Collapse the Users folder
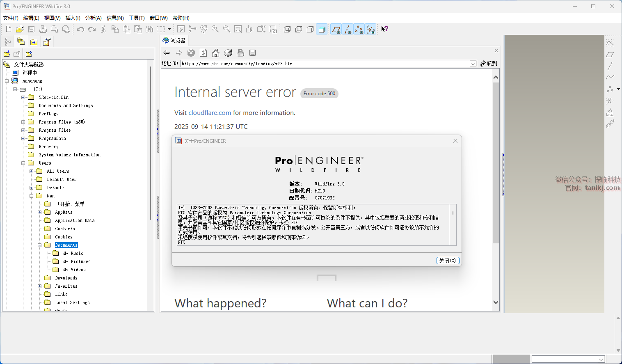This screenshot has height=364, width=622. pos(23,163)
